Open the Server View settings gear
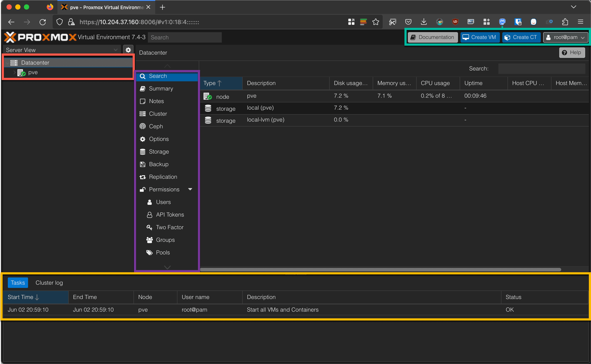 click(128, 50)
